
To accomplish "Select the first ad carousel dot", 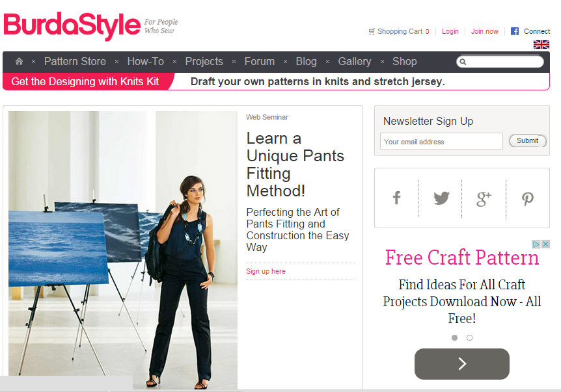I will click(454, 337).
